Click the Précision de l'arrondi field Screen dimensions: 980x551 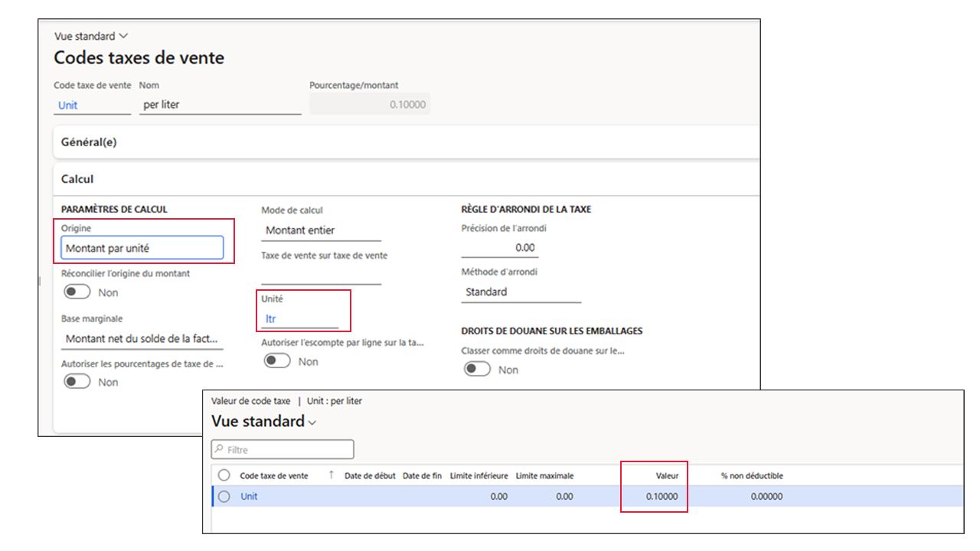pos(499,248)
